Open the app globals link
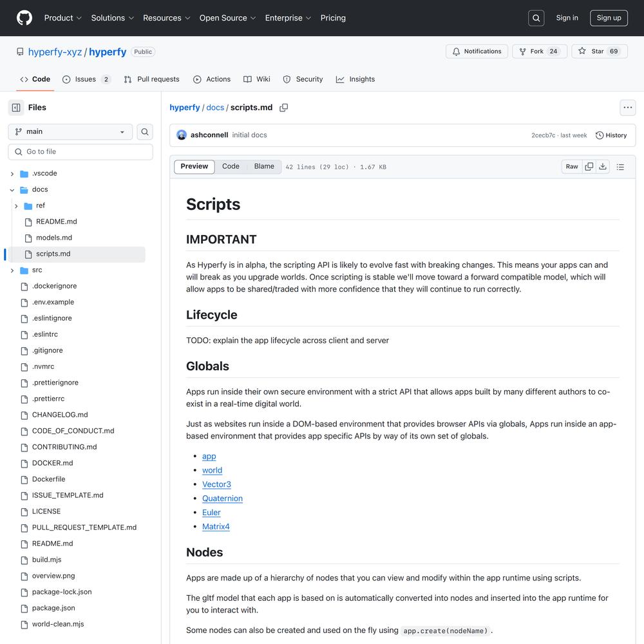The image size is (644, 644). [209, 457]
